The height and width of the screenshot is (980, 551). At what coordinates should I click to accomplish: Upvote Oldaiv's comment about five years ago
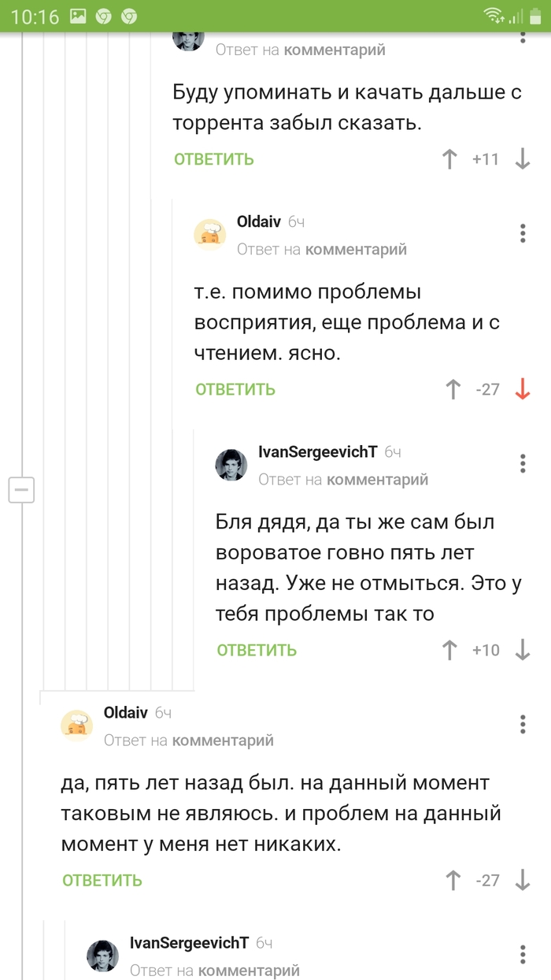(x=453, y=880)
